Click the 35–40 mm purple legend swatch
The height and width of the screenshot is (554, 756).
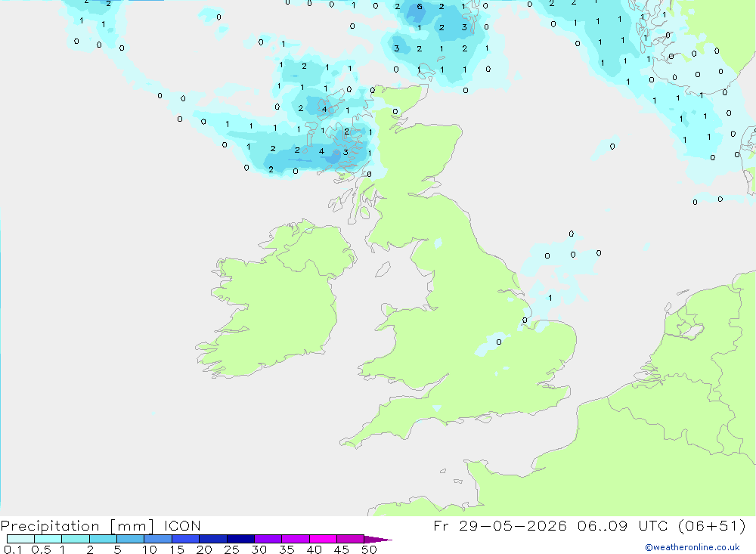296,539
